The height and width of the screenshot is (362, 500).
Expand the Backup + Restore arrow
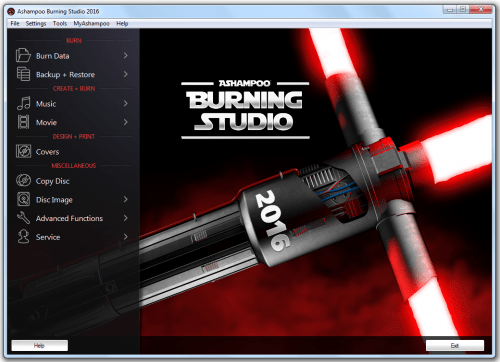126,74
